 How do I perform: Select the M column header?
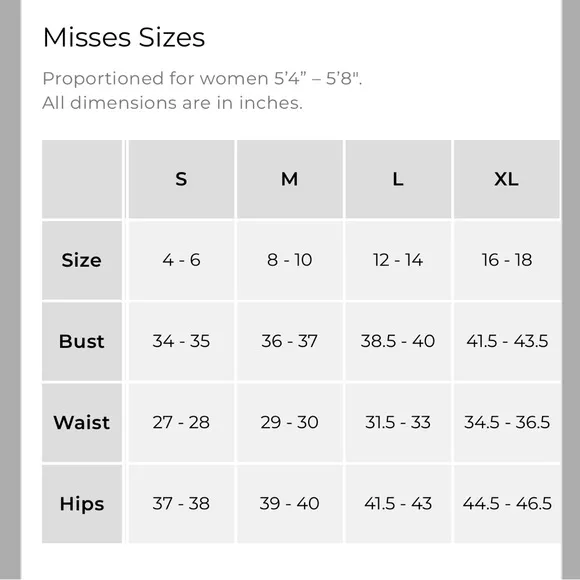click(x=290, y=179)
